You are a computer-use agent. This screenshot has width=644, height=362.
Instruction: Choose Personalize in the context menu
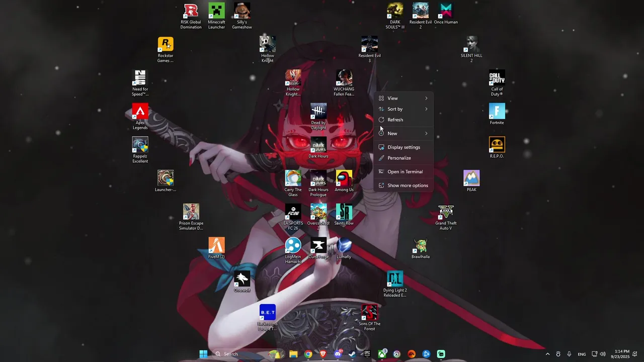(x=404, y=158)
